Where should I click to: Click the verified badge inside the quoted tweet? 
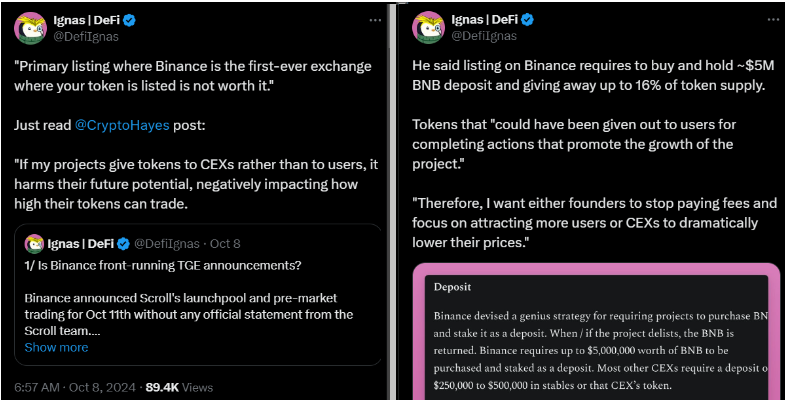[x=124, y=244]
